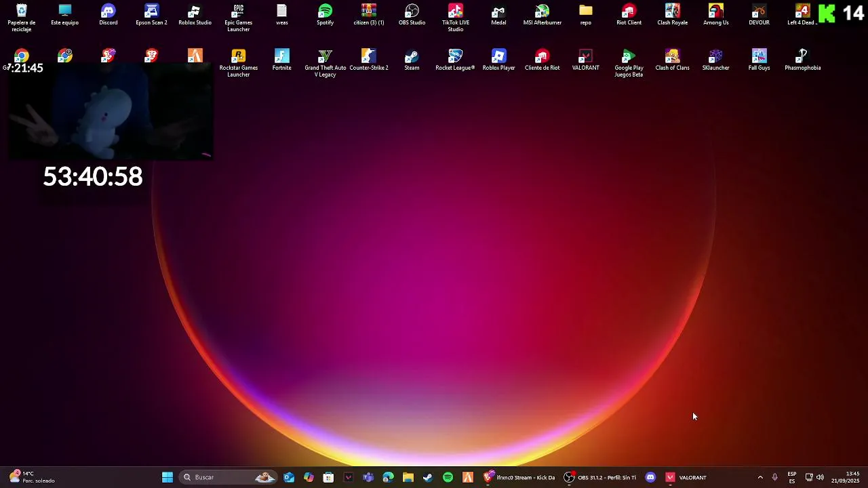
Task: Click the microphone tray icon
Action: tap(774, 477)
